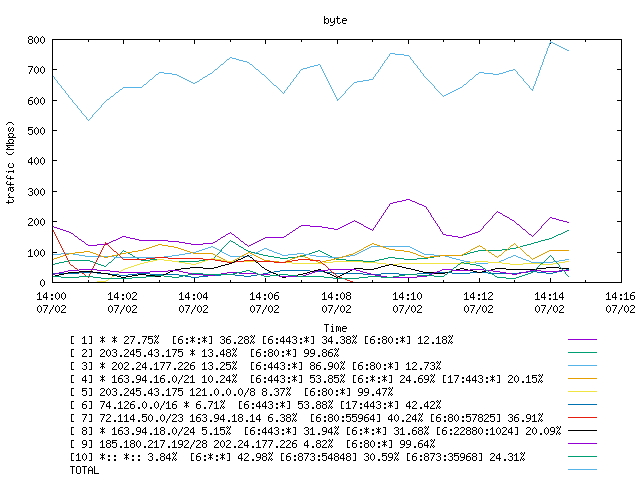
Task: Click the 200 y-axis tick label
Action: (x=36, y=222)
